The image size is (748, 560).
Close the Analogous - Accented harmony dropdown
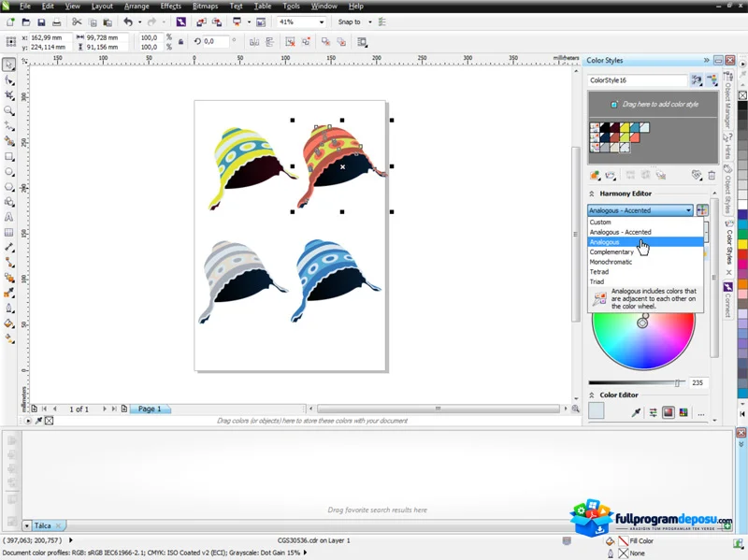click(x=688, y=210)
